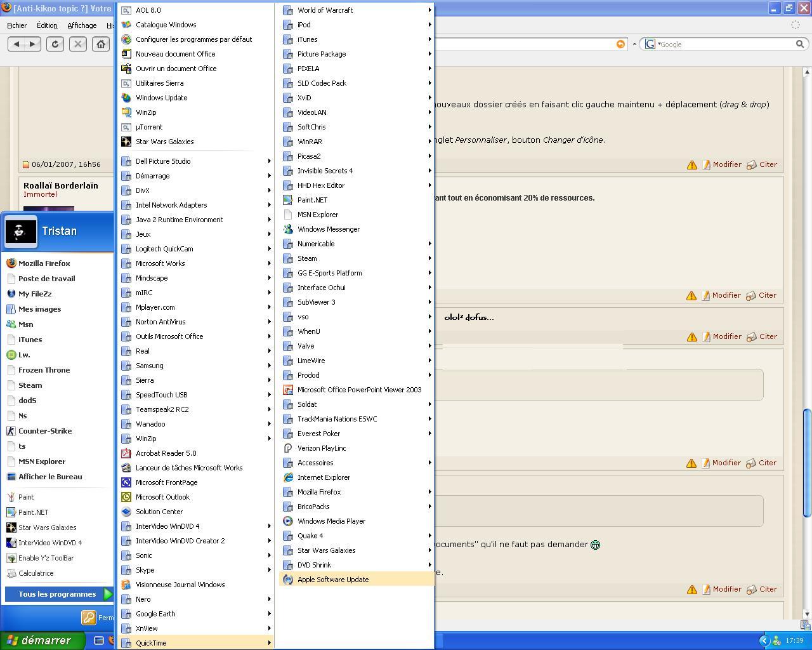Open the Fichier menu in Firefox

[17, 25]
